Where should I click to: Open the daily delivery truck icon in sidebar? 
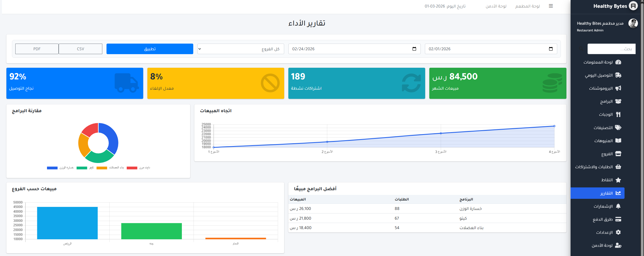pyautogui.click(x=618, y=75)
